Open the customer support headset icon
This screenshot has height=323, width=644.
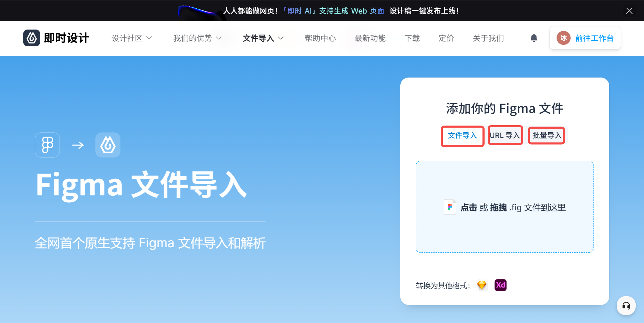pyautogui.click(x=626, y=306)
